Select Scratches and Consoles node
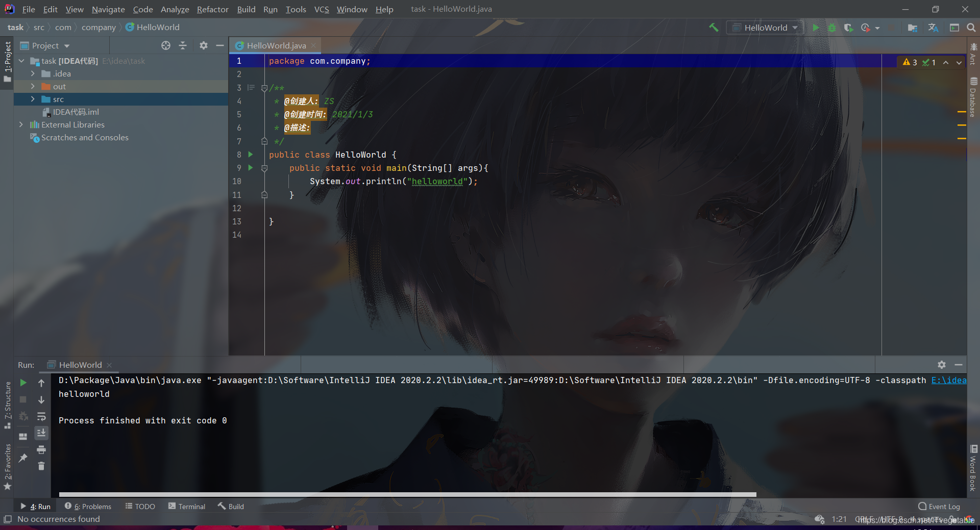Image resolution: width=980 pixels, height=530 pixels. 79,137
